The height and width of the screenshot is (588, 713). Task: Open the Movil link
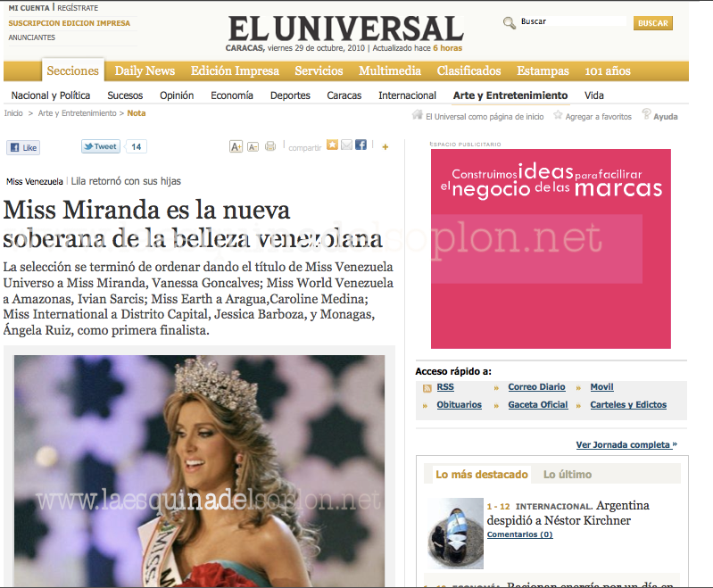pos(601,387)
